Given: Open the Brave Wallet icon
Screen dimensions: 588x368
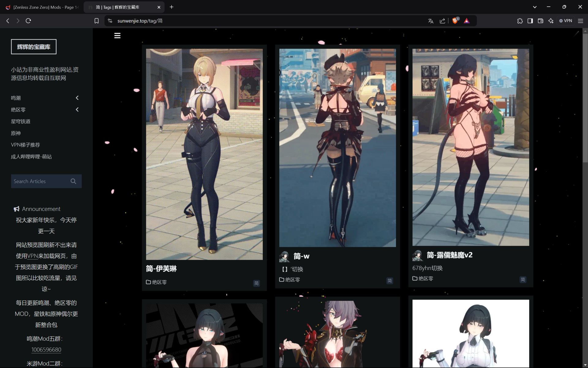Looking at the screenshot, I should 541,21.
